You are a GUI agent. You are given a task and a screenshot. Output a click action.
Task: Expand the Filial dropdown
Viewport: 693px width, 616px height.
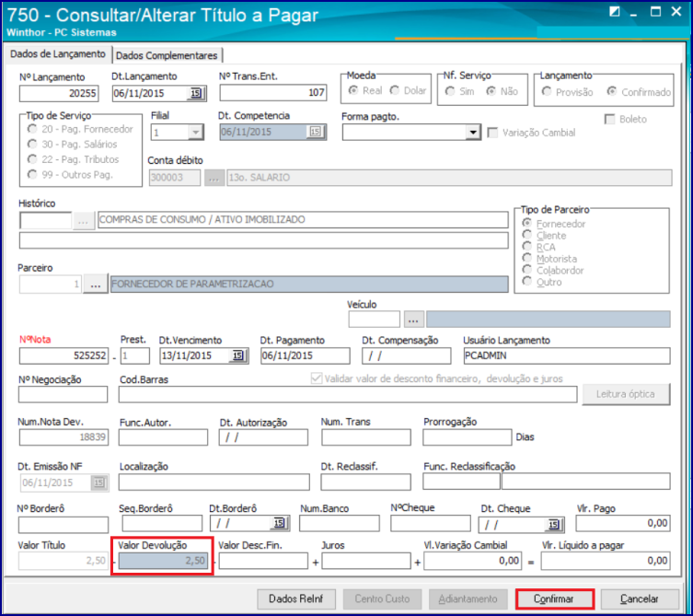195,133
